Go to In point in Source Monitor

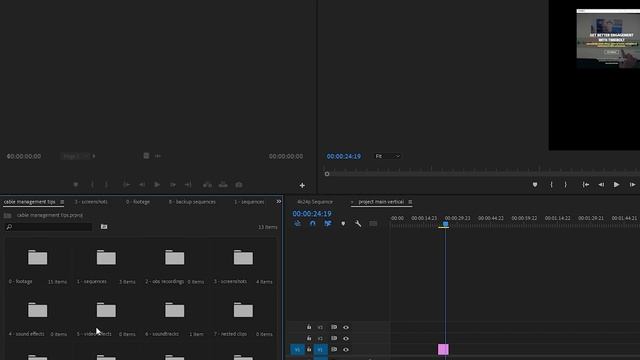[127, 185]
